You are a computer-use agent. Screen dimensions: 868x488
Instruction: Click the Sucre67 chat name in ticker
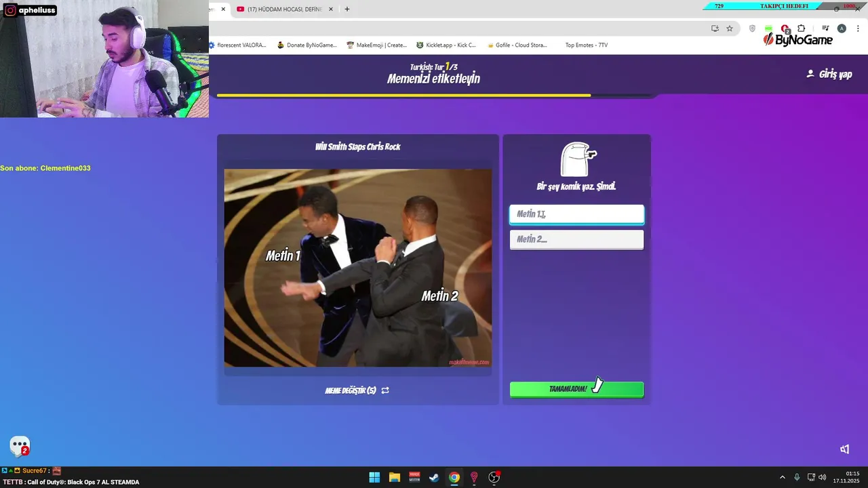click(x=33, y=470)
